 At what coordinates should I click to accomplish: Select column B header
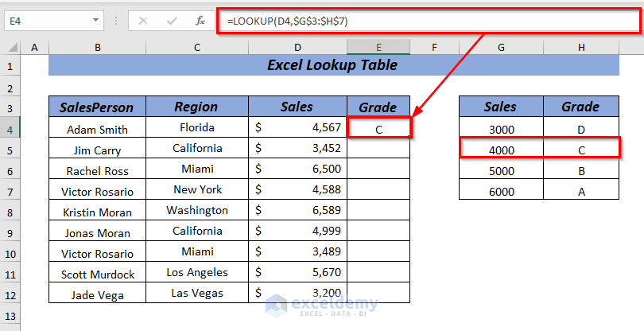coord(97,47)
